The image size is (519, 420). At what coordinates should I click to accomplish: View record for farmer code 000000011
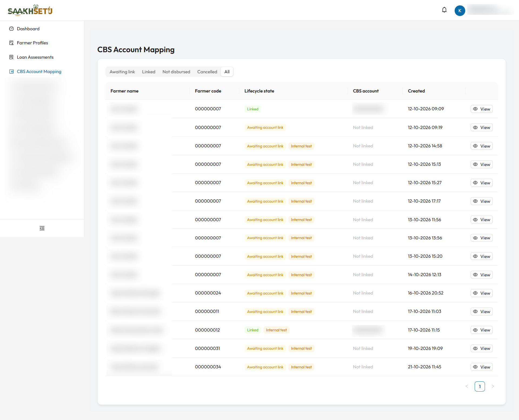[x=481, y=312]
